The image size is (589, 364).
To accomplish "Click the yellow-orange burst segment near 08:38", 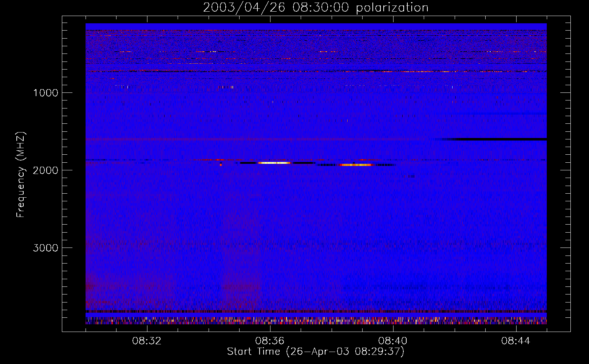I will pos(357,165).
